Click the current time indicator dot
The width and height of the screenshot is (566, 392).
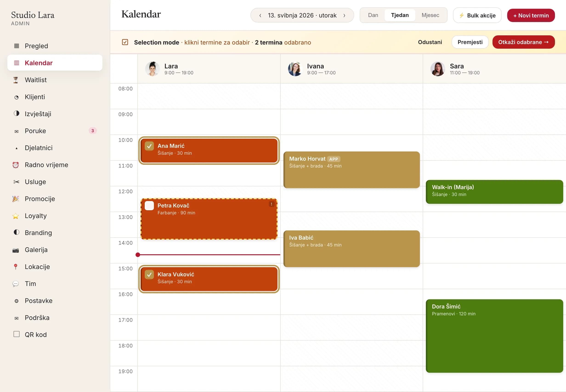[138, 255]
